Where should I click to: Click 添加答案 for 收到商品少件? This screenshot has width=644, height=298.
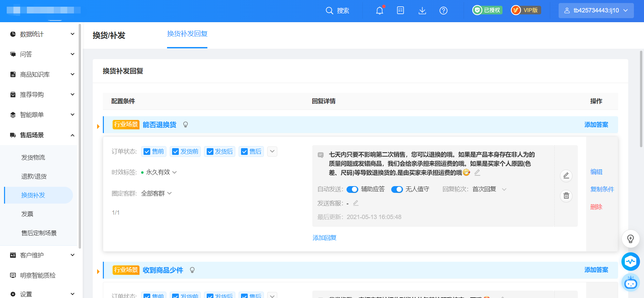pos(596,270)
